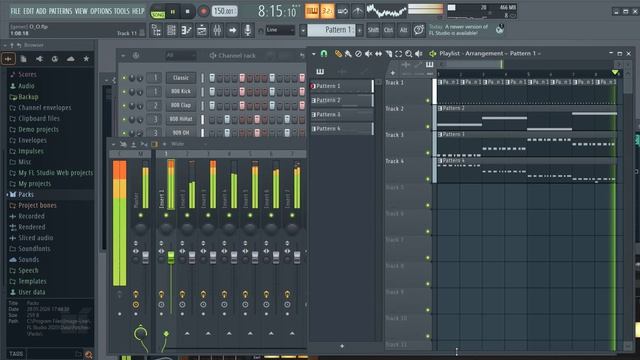Select the Playlist delete tool
This screenshot has width=640, height=360.
click(358, 53)
